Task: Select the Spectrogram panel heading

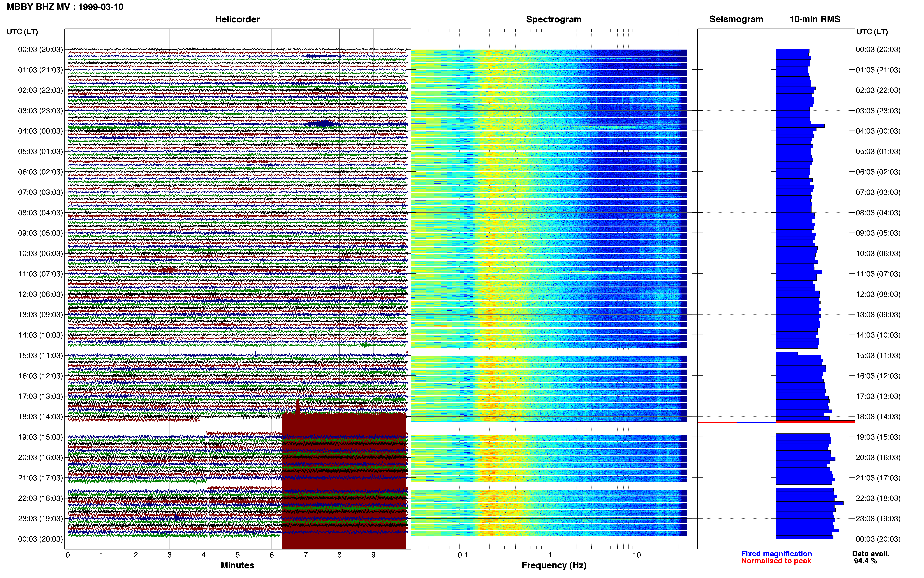Action: (554, 19)
